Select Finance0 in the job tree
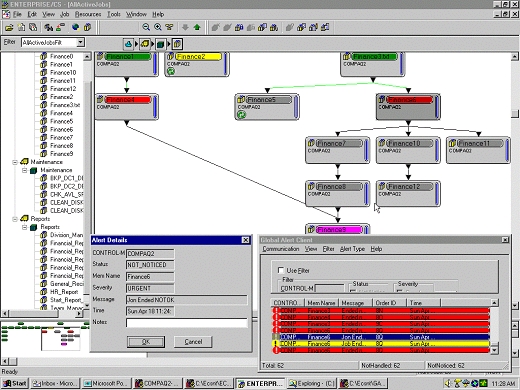This screenshot has width=520, height=390. [x=61, y=56]
